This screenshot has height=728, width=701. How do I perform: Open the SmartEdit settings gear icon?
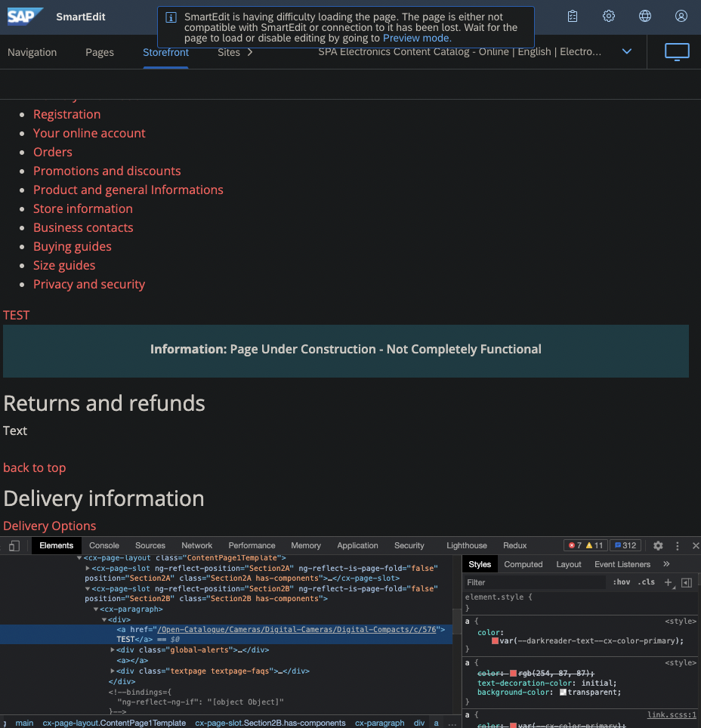609,15
